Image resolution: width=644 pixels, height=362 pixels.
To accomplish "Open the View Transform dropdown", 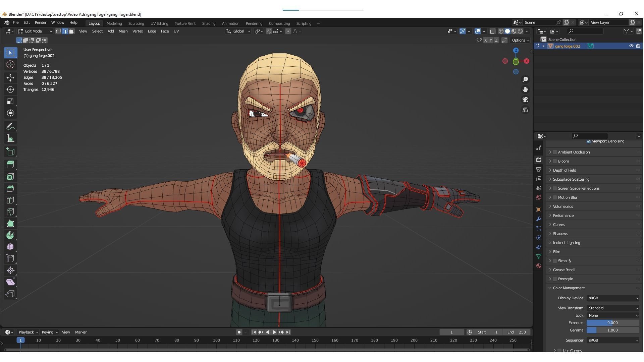I will pyautogui.click(x=613, y=308).
